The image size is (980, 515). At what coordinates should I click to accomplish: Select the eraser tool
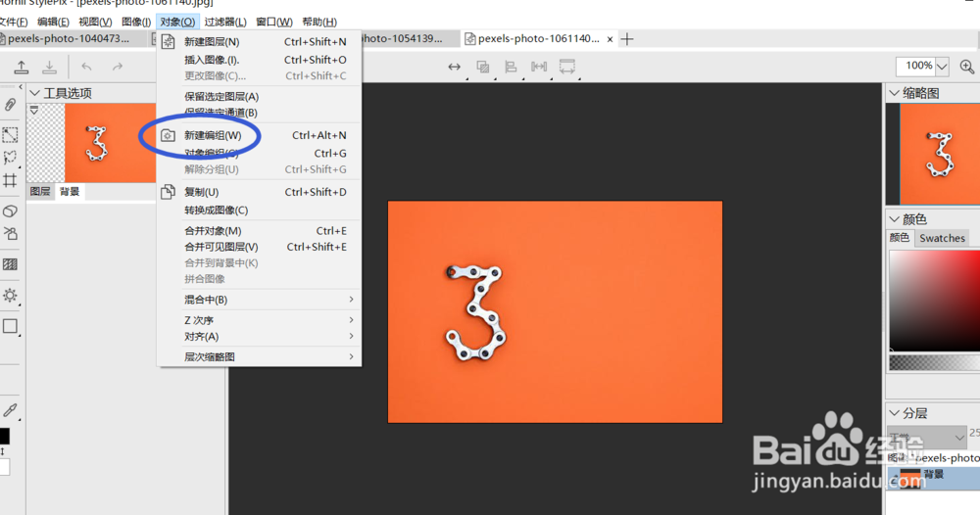10,211
